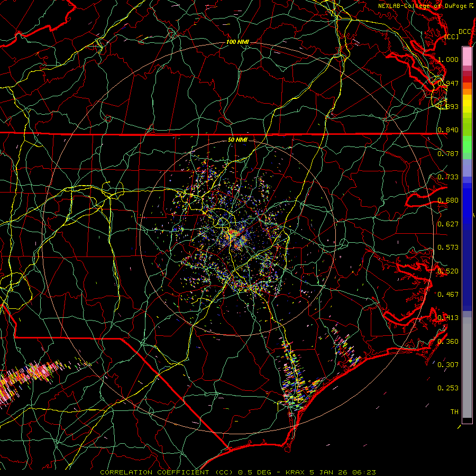Image resolution: width=476 pixels, height=476 pixels.
Task: Click the "TH" threshold label on the scale
Action: coord(454,412)
